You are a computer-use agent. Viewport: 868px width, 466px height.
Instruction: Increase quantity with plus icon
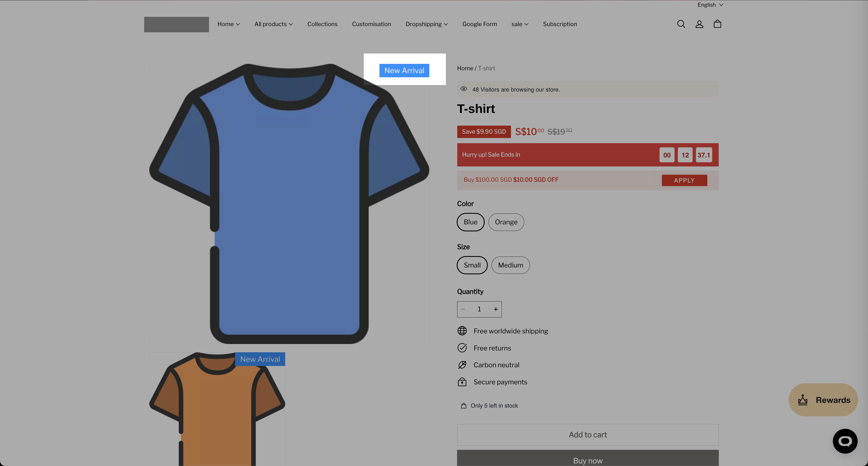[x=496, y=309]
